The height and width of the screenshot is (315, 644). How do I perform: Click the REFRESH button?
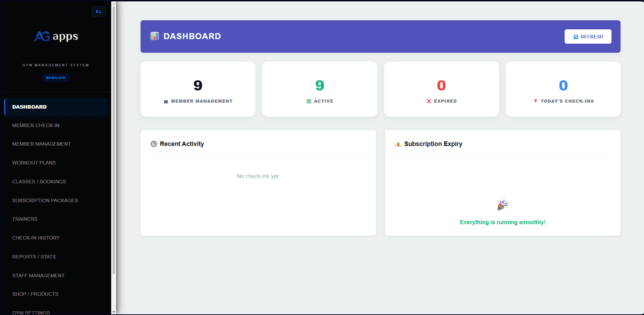click(x=588, y=36)
